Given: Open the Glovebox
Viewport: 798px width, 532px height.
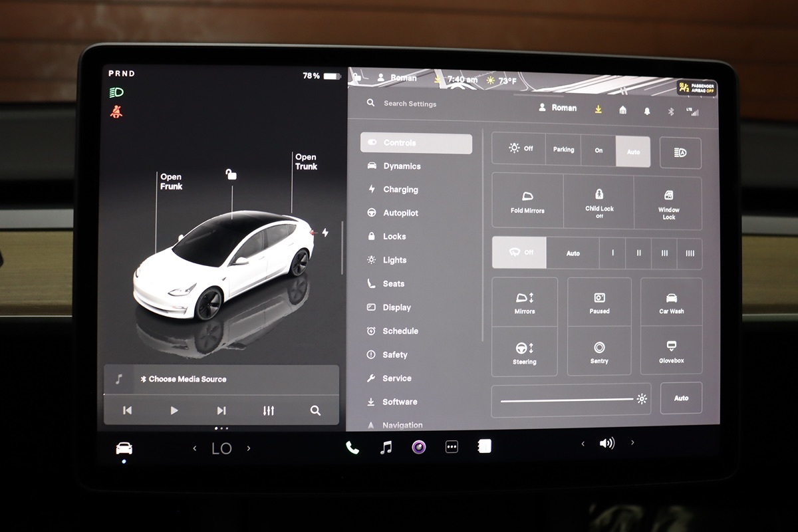Looking at the screenshot, I should click(x=672, y=350).
